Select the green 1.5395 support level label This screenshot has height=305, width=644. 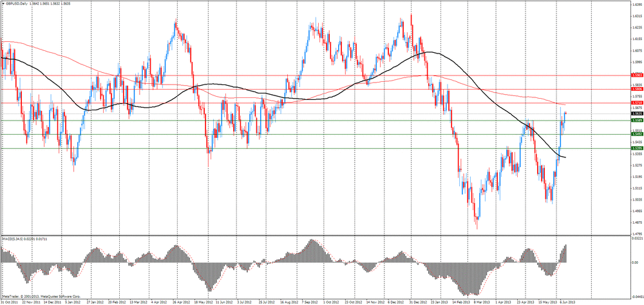[637, 148]
